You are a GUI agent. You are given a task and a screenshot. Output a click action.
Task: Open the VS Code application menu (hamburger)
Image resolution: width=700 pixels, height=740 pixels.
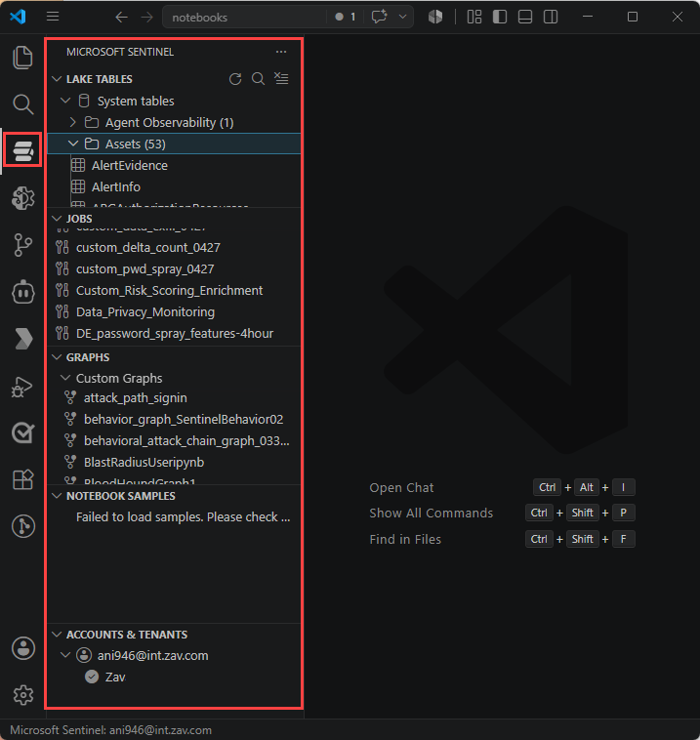53,17
